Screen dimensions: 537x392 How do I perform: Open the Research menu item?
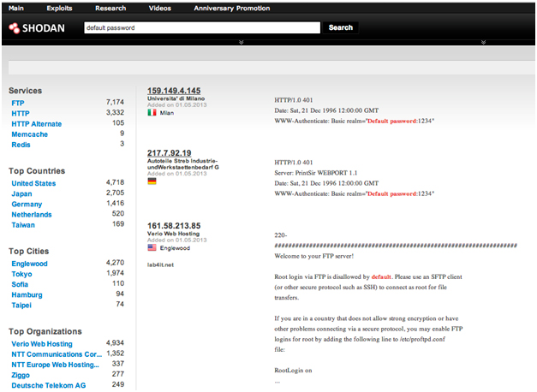[110, 9]
